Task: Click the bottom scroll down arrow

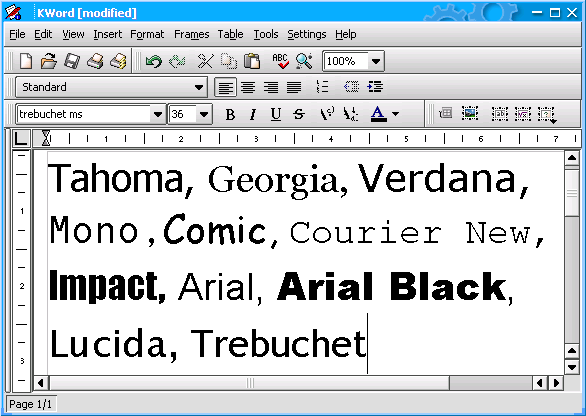Action: click(571, 367)
